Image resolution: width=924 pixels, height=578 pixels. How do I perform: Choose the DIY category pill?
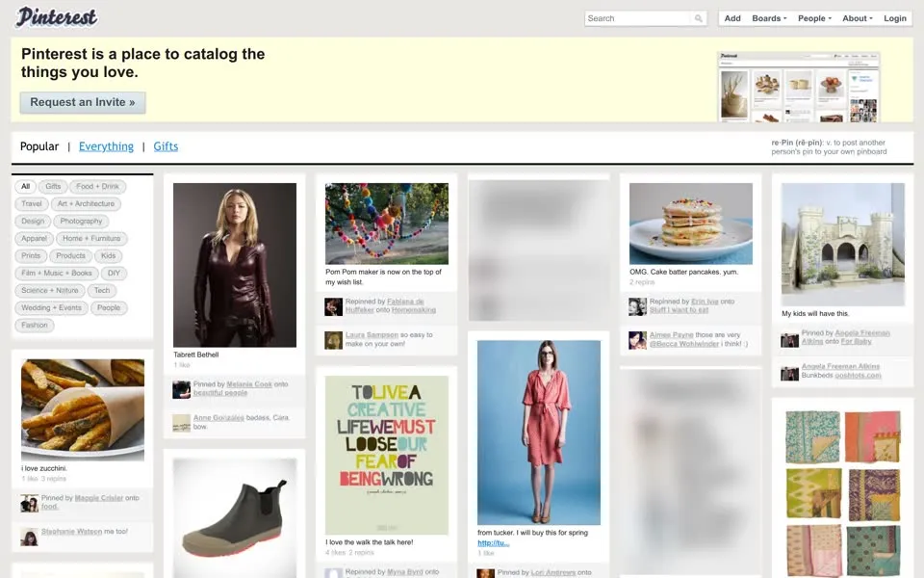pyautogui.click(x=115, y=273)
